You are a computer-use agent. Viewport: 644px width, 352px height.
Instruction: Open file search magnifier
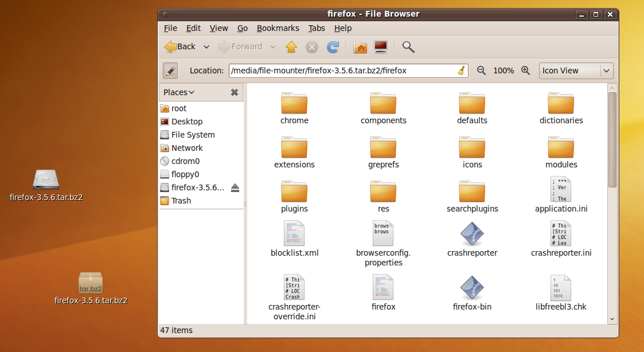coord(408,47)
